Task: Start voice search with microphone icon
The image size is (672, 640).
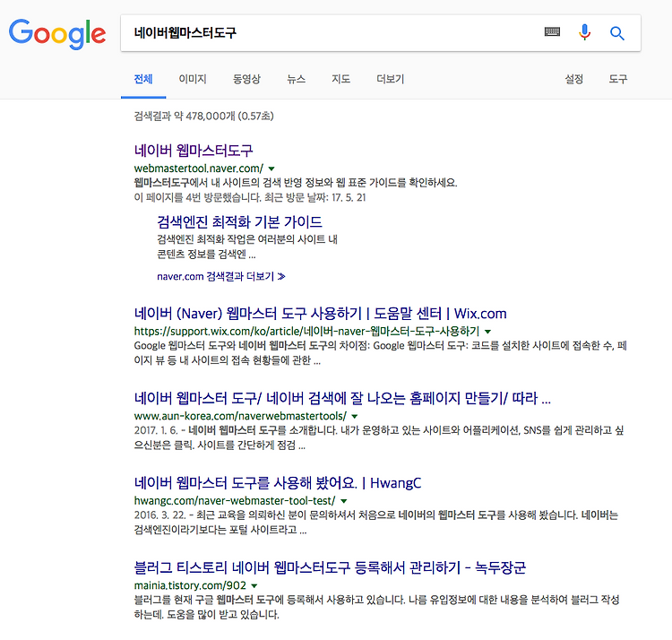Action: (x=584, y=32)
